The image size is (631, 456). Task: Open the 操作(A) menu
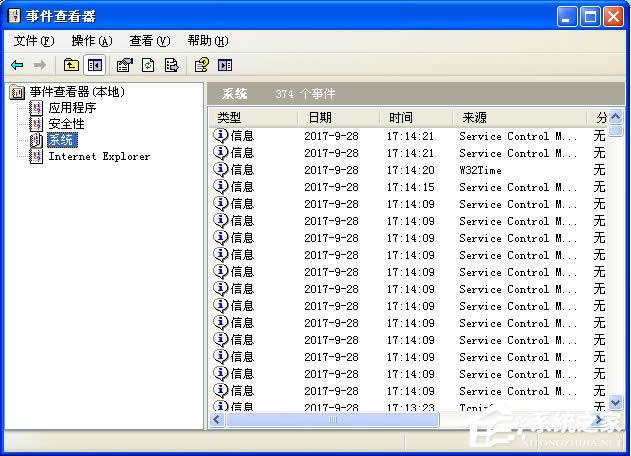pos(92,41)
